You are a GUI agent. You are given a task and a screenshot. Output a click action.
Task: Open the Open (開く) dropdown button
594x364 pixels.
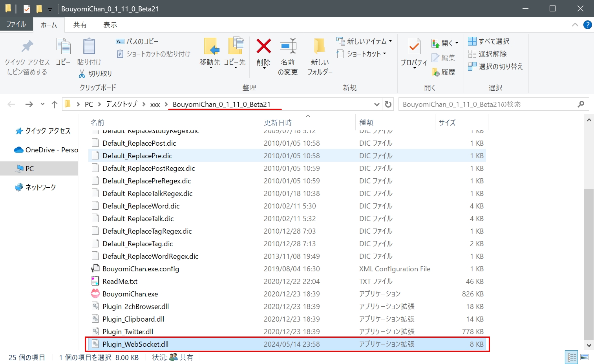(445, 43)
